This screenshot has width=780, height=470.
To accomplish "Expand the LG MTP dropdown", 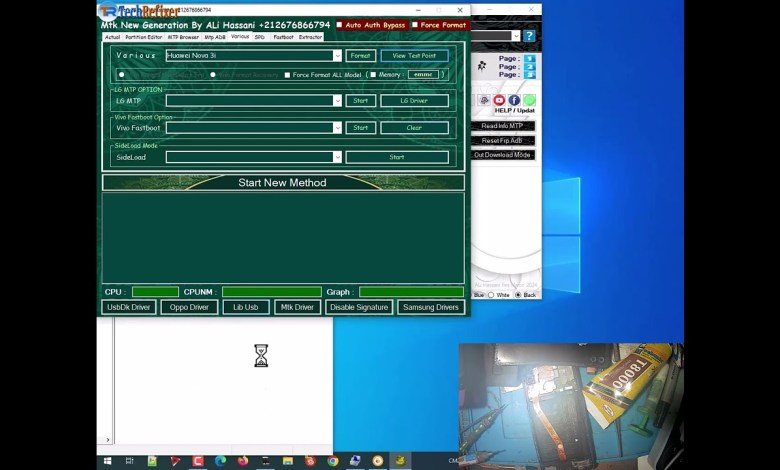I will point(337,100).
